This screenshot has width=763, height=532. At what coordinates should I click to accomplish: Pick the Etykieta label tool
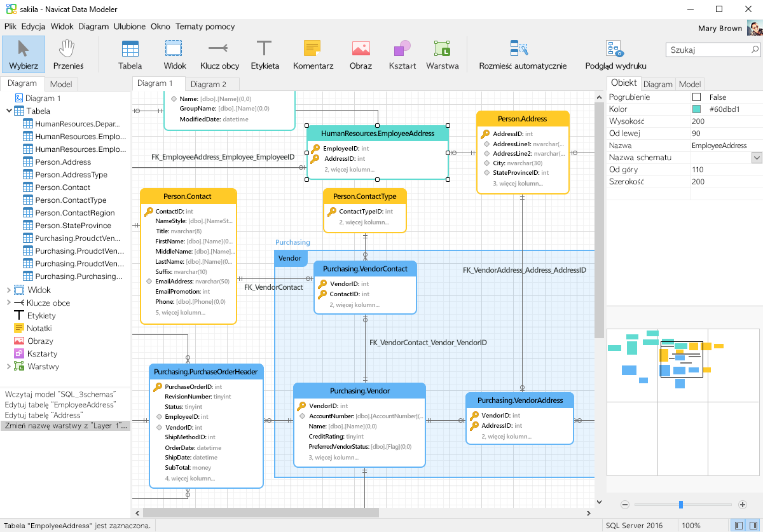pyautogui.click(x=265, y=54)
